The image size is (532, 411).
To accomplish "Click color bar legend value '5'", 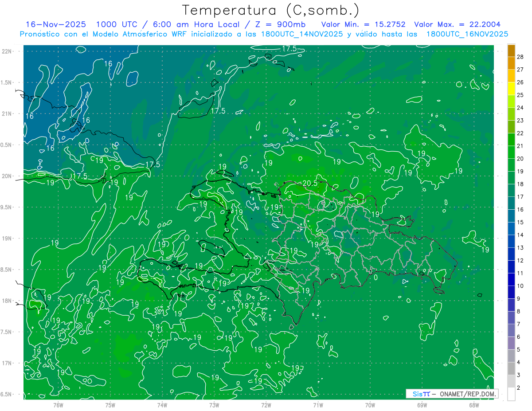I will tap(519, 350).
